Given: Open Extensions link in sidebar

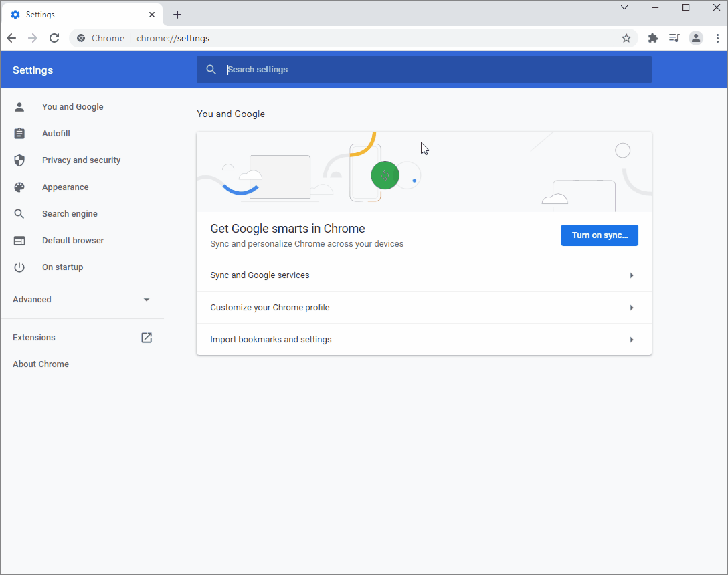Looking at the screenshot, I should (x=34, y=338).
